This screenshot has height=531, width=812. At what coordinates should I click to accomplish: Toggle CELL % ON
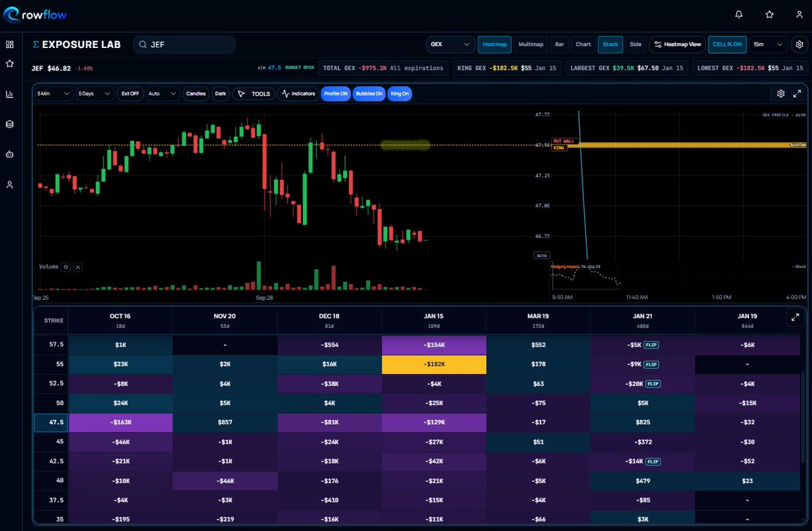tap(727, 45)
